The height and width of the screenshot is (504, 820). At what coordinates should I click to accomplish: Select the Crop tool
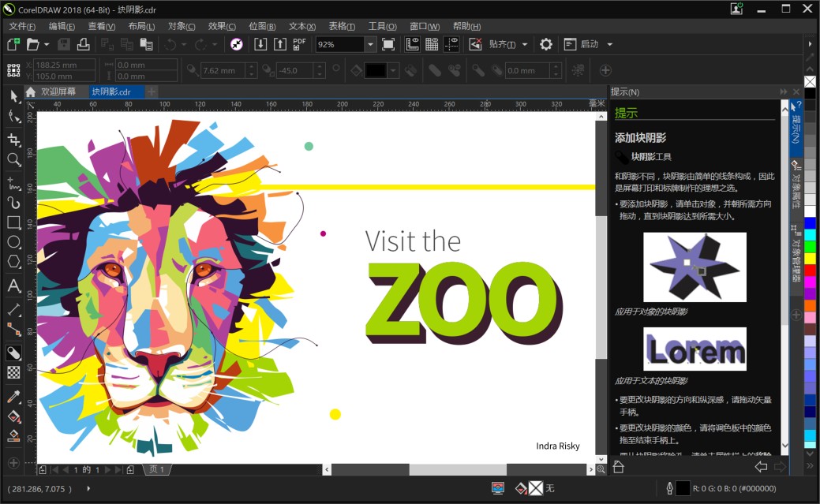click(x=13, y=139)
